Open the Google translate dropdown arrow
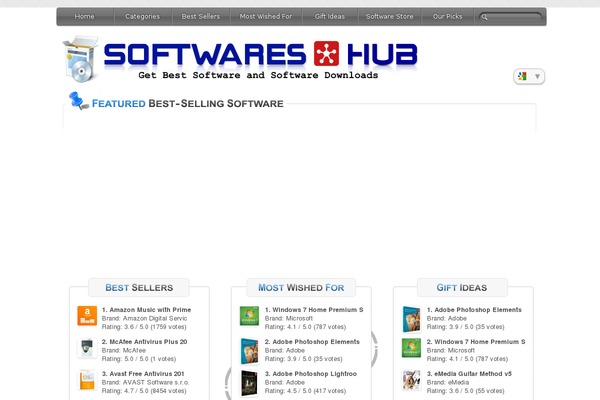Viewport: 600px width, 400px height. click(x=537, y=76)
